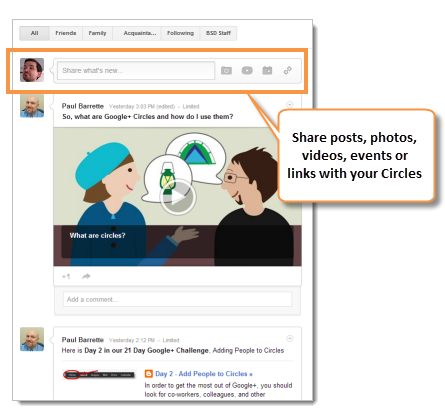Attach a video with the video icon

point(247,70)
